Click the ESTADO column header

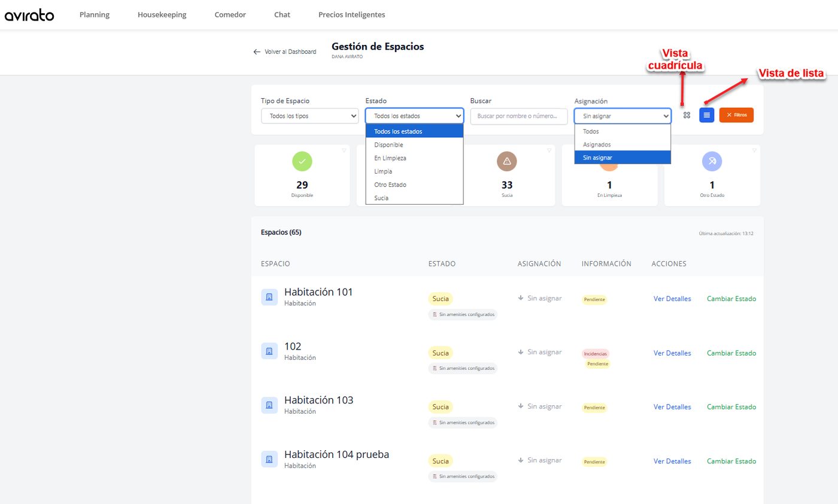(442, 264)
